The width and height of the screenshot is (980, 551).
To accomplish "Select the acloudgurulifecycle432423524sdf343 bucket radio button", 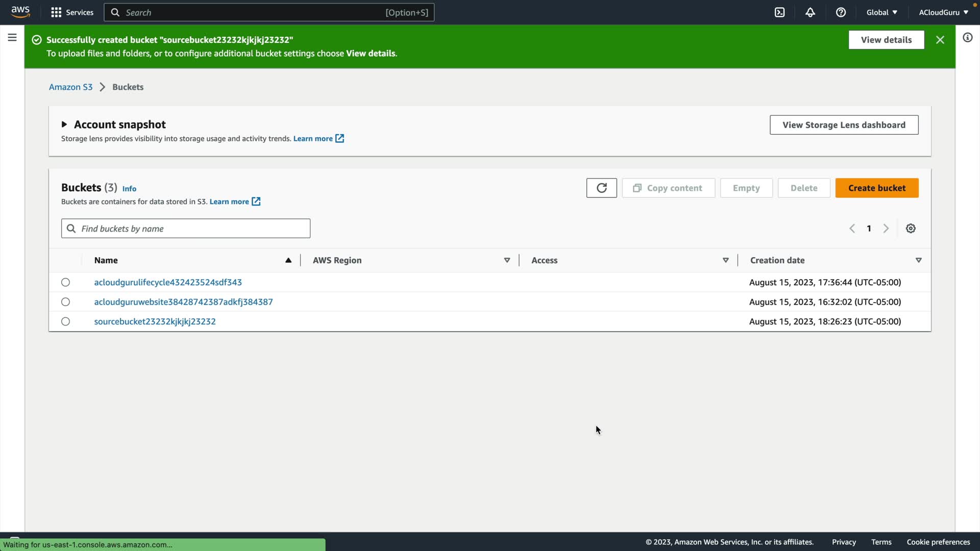I will coord(65,282).
